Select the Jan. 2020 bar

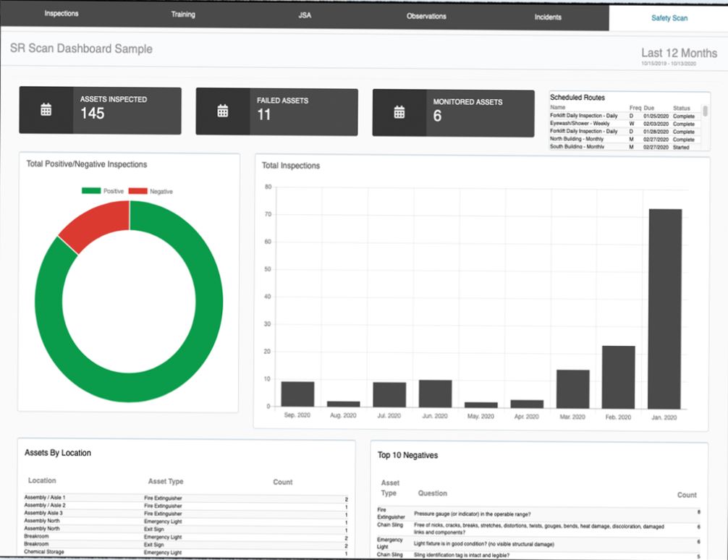tap(664, 309)
